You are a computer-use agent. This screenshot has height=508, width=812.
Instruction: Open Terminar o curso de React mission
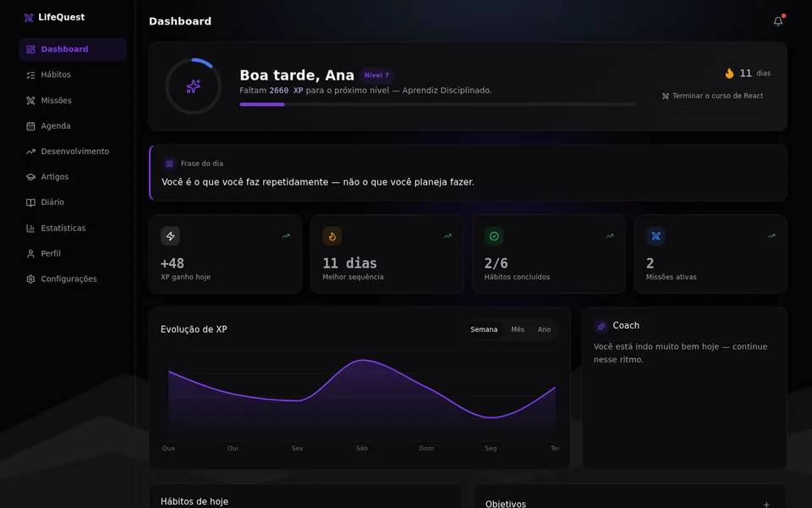712,96
